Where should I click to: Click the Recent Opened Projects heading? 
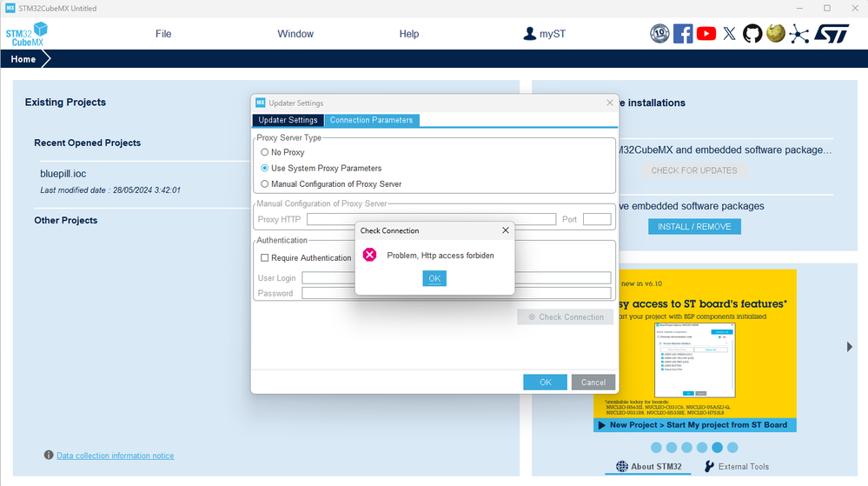(88, 143)
